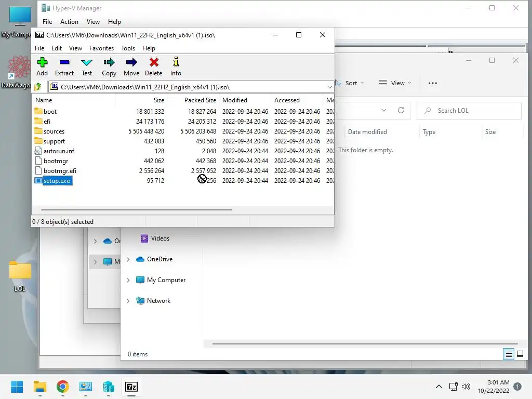Click the Add button in 7-Zip toolbar
Image resolution: width=532 pixels, height=399 pixels.
42,66
